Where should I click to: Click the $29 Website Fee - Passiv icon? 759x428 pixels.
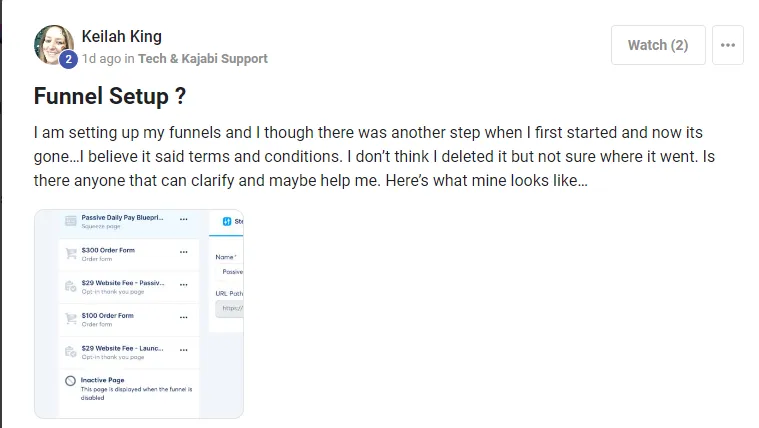[x=71, y=286]
